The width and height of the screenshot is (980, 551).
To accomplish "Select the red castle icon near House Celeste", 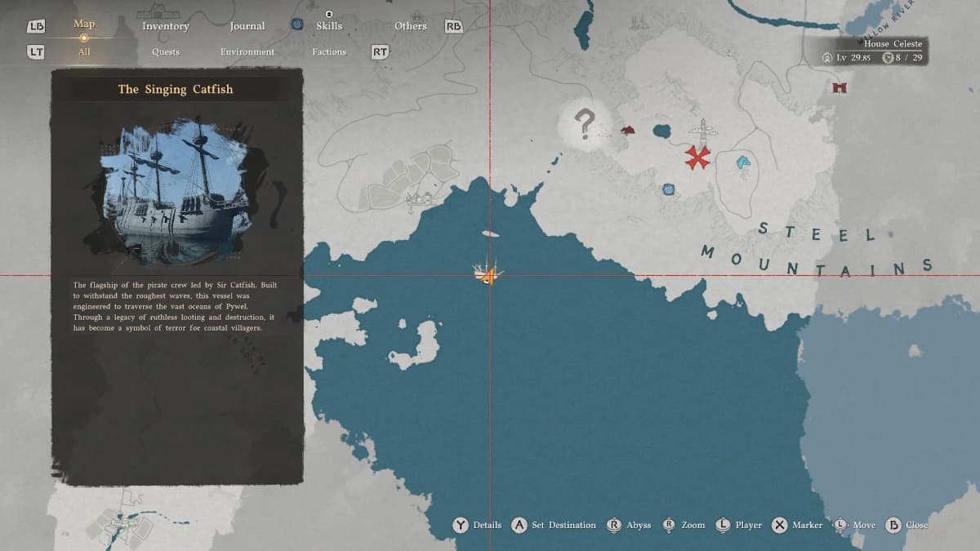I will click(838, 87).
